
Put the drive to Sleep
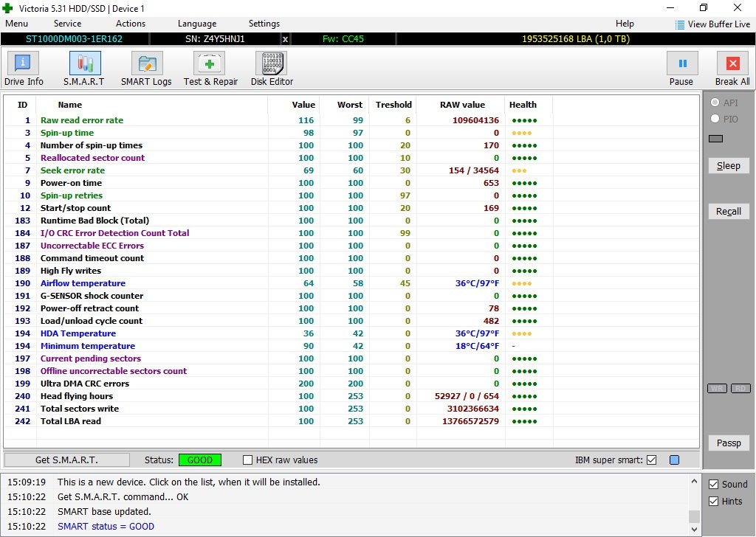click(728, 166)
